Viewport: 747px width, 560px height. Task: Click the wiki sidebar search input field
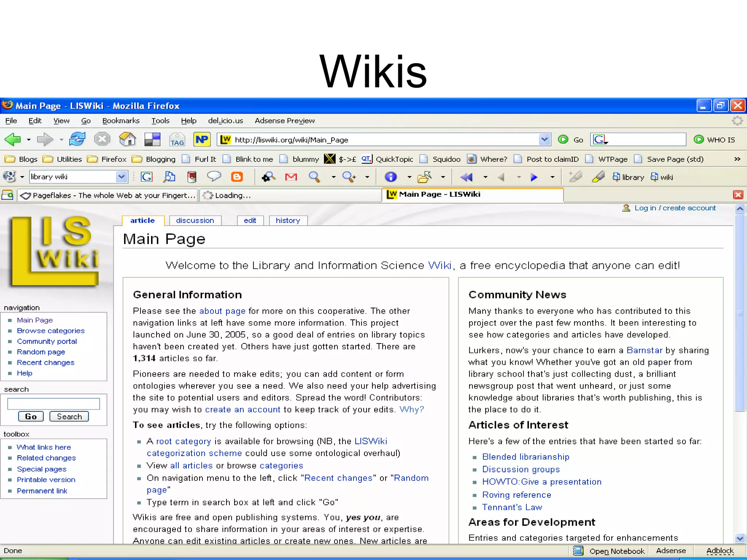(54, 404)
